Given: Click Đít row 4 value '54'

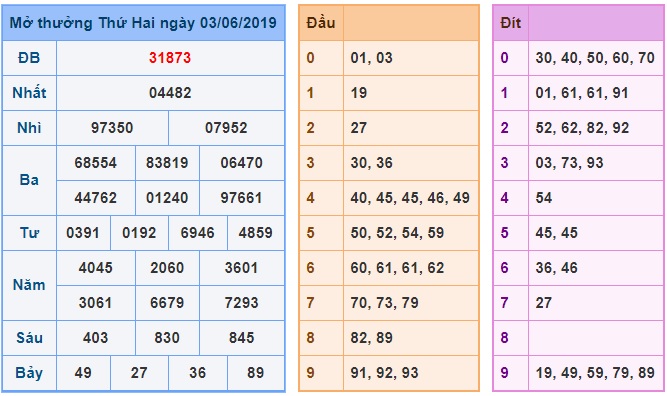Looking at the screenshot, I should pos(544,198).
